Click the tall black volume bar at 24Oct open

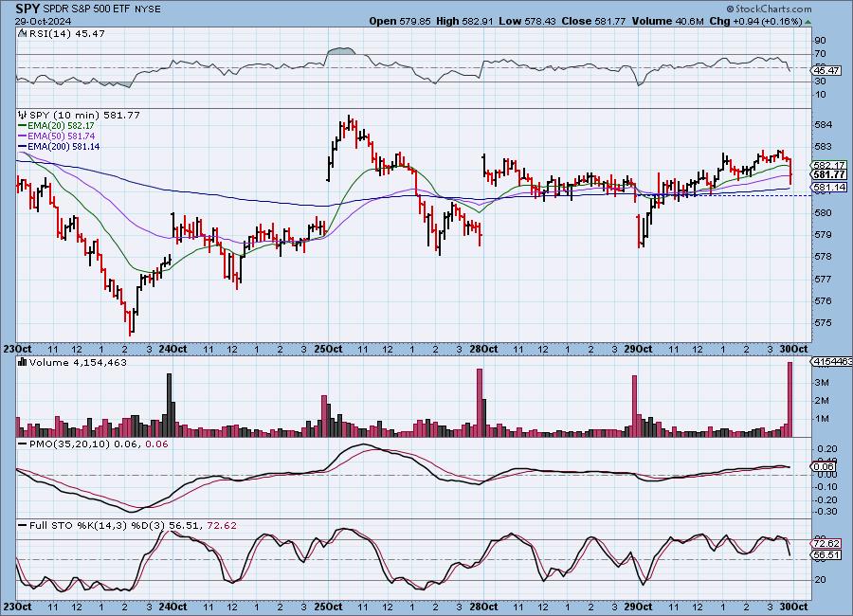coord(170,405)
